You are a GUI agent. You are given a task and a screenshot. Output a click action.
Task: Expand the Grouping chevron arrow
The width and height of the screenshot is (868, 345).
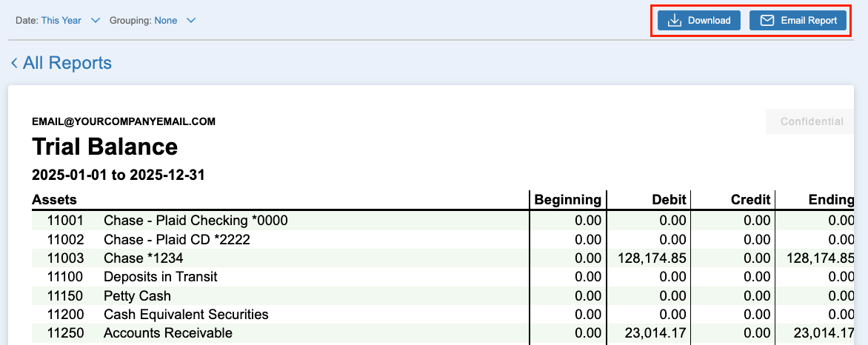(x=191, y=21)
